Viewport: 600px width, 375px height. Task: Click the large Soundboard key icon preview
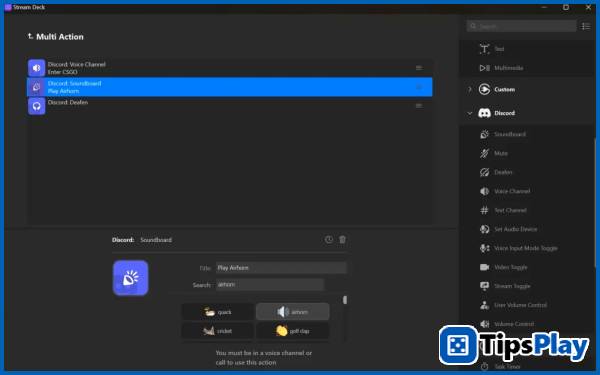130,278
